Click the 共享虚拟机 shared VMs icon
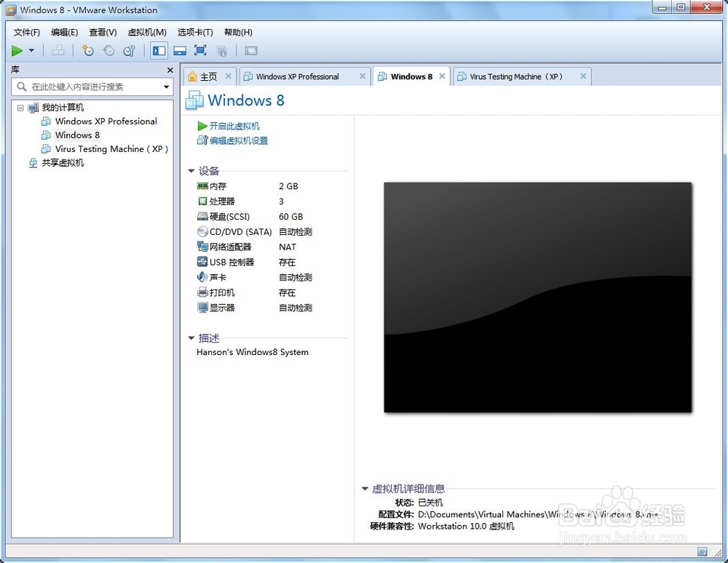The height and width of the screenshot is (563, 728). tap(33, 163)
